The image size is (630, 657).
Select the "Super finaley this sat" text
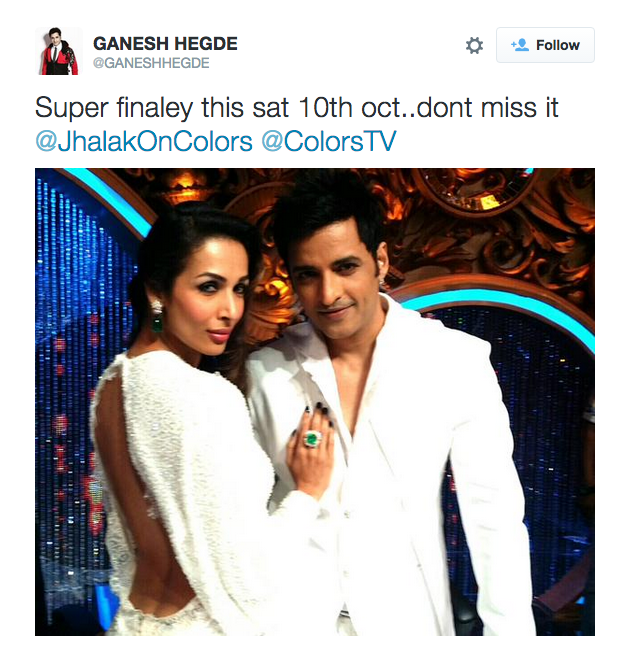tap(162, 108)
